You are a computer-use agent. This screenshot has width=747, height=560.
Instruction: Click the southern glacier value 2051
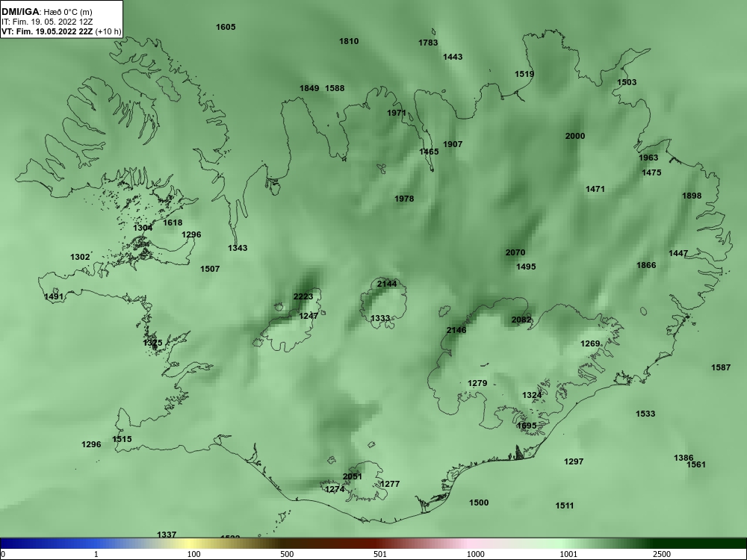coord(353,476)
